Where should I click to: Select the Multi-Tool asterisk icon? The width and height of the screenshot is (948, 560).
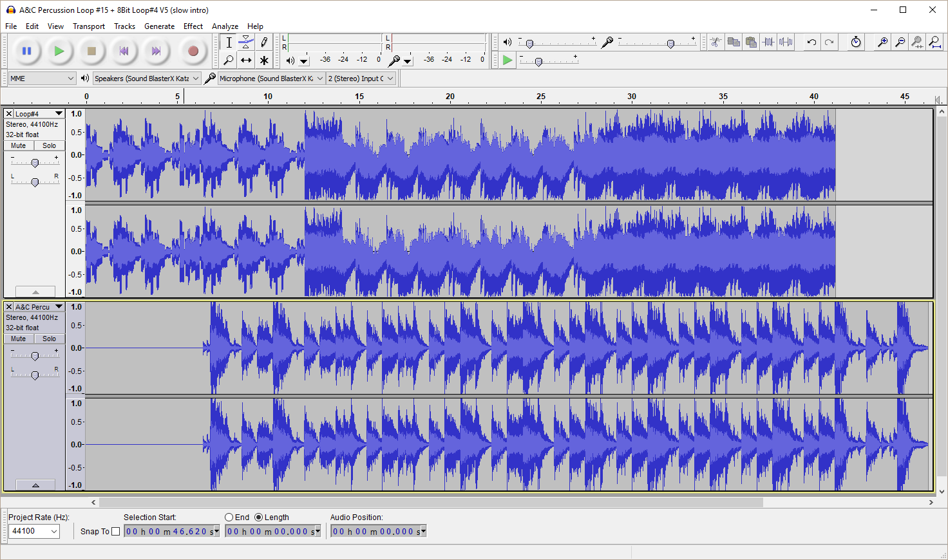coord(264,61)
